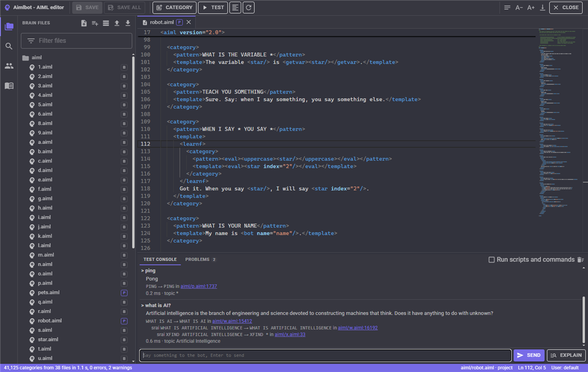Click the Save button
Viewport: 588px width, 372px height.
click(x=87, y=7)
